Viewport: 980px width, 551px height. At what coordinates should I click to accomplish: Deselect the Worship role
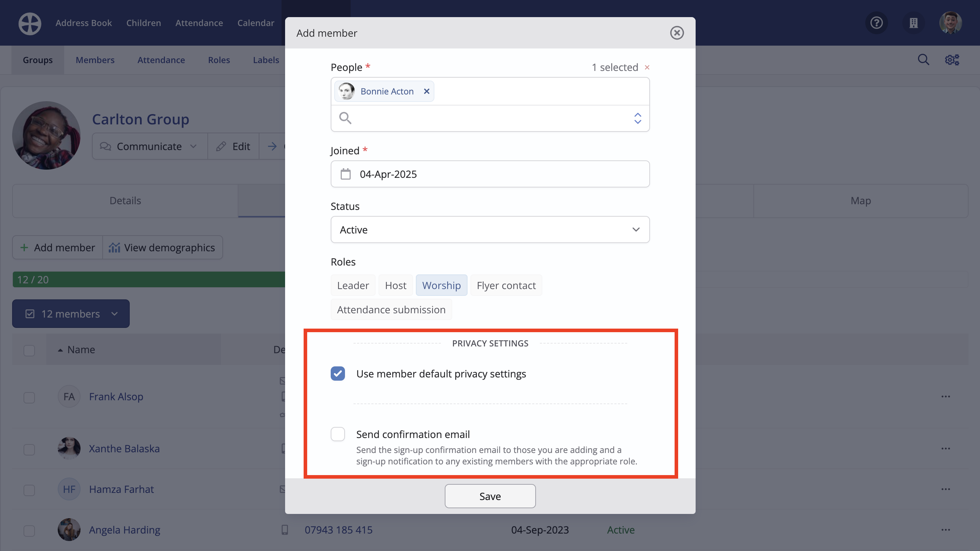(x=441, y=285)
